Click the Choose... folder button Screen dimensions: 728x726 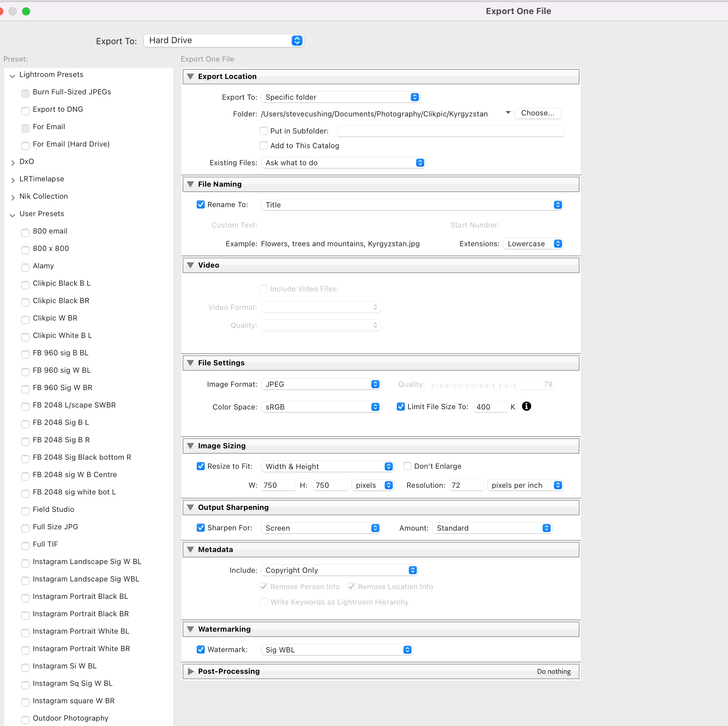(x=537, y=113)
